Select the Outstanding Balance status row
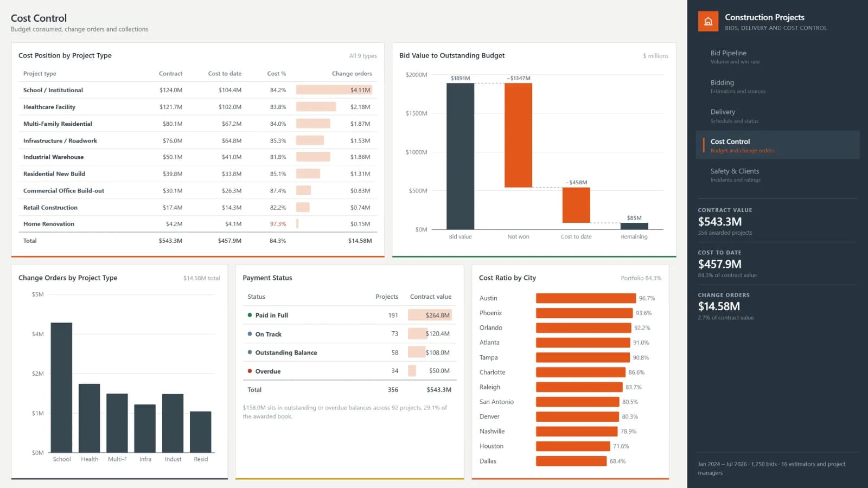868x488 pixels. 349,352
